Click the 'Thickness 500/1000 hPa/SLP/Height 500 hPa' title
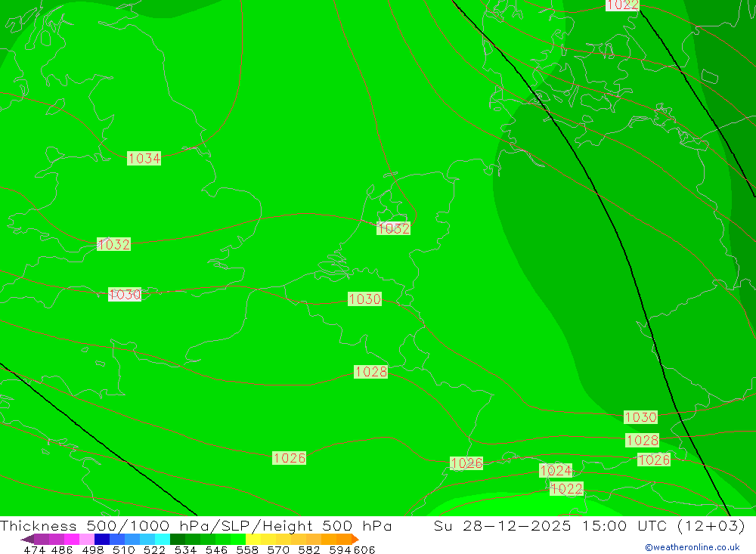The image size is (756, 554). click(196, 525)
